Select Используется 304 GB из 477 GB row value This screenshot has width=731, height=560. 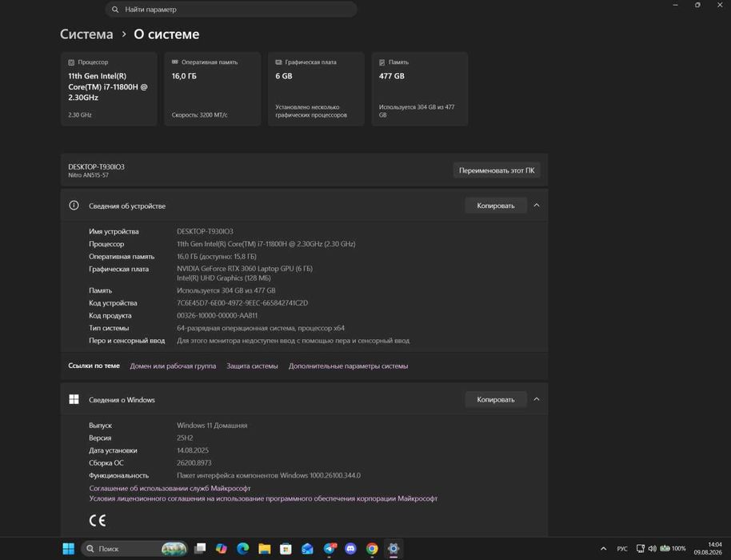coord(226,290)
